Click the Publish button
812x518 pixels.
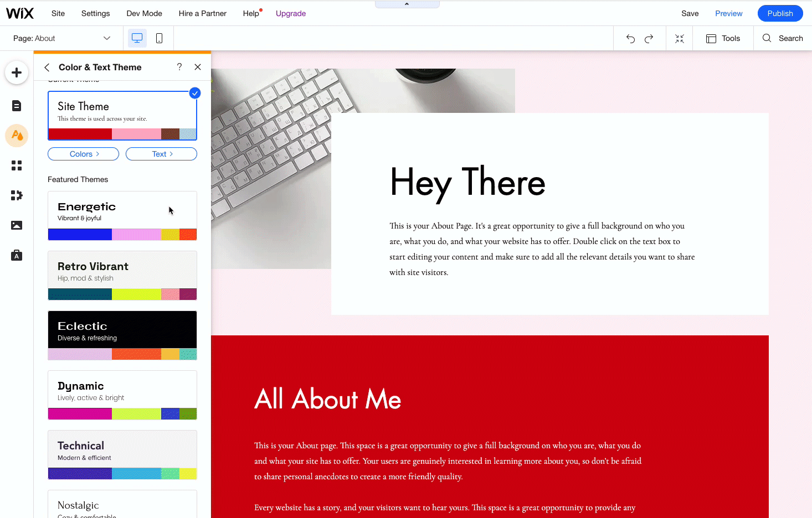tap(780, 13)
